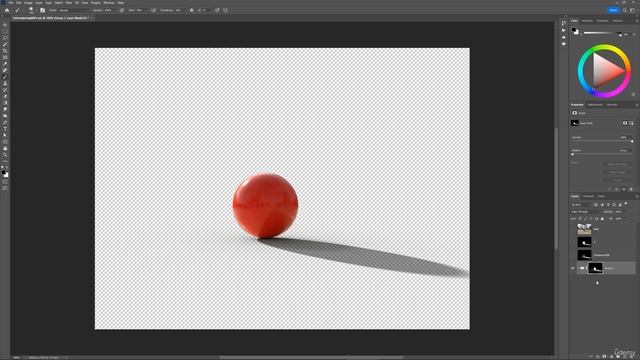Toggle pressure for opacity button
Viewport: 640px width, 360px height.
coord(122,10)
